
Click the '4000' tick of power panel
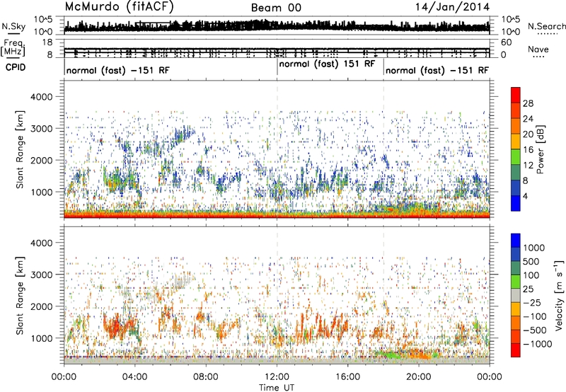(41, 97)
